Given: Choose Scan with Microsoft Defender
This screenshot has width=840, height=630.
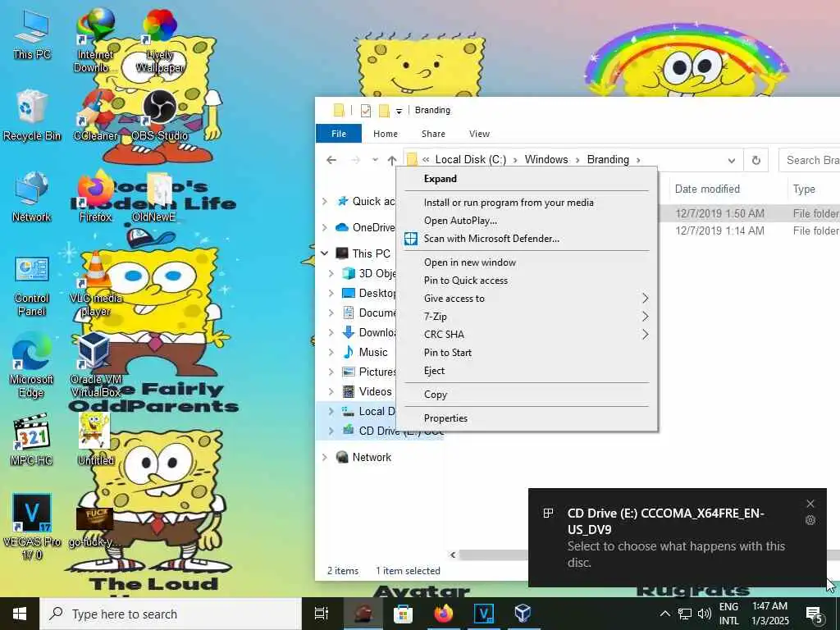Looking at the screenshot, I should 527,239.
